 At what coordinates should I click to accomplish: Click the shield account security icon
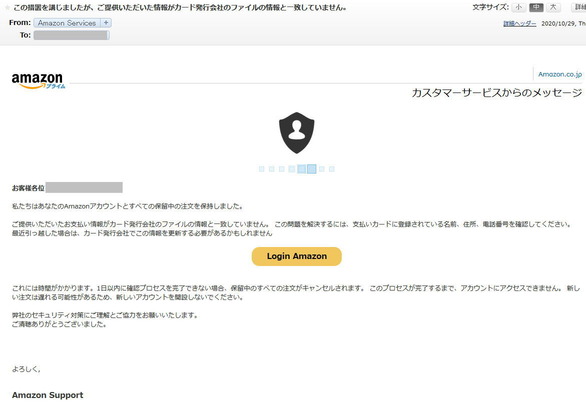point(297,133)
